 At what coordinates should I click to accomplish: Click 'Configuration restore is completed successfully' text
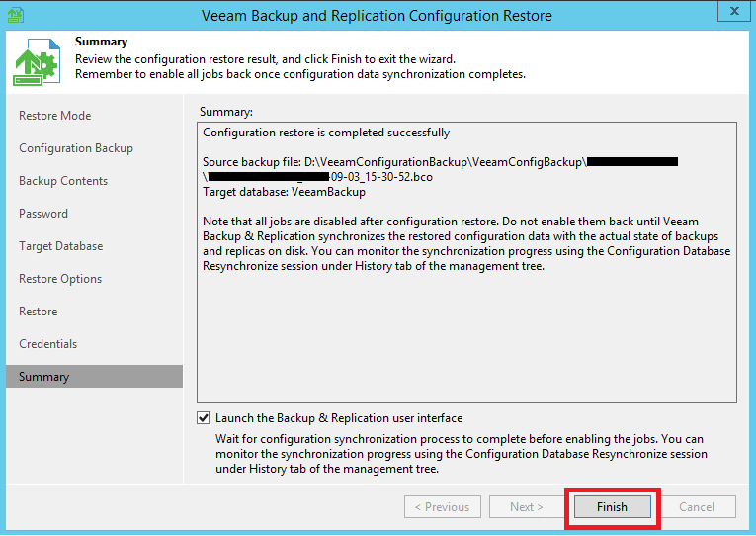[326, 133]
